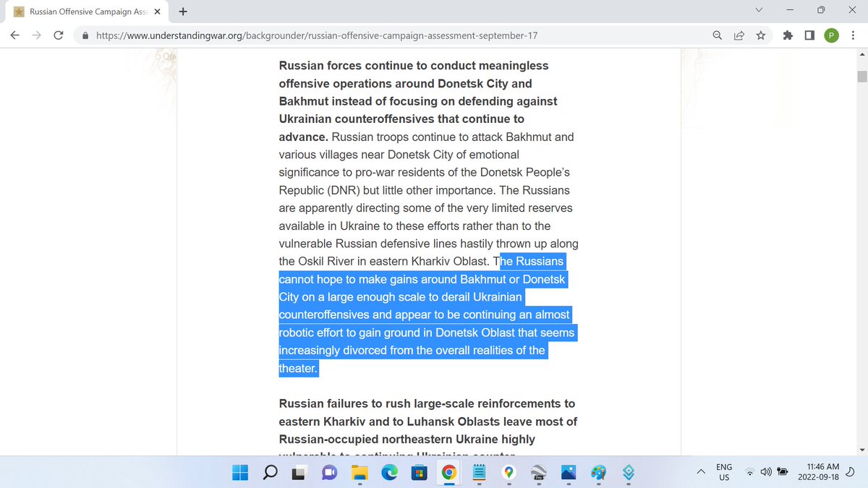Open Wi-Fi network settings in tray
The width and height of the screenshot is (868, 488).
tap(750, 473)
